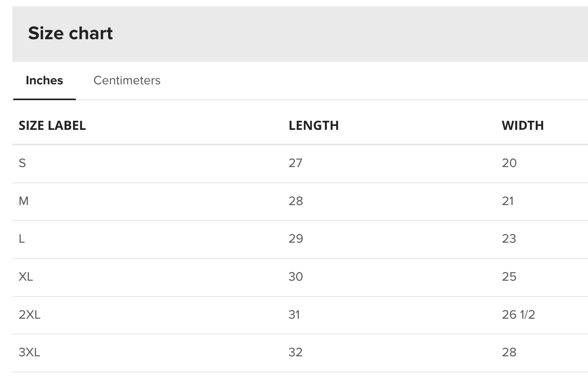This screenshot has width=588, height=384.
Task: Select the L size label
Action: pyautogui.click(x=22, y=239)
